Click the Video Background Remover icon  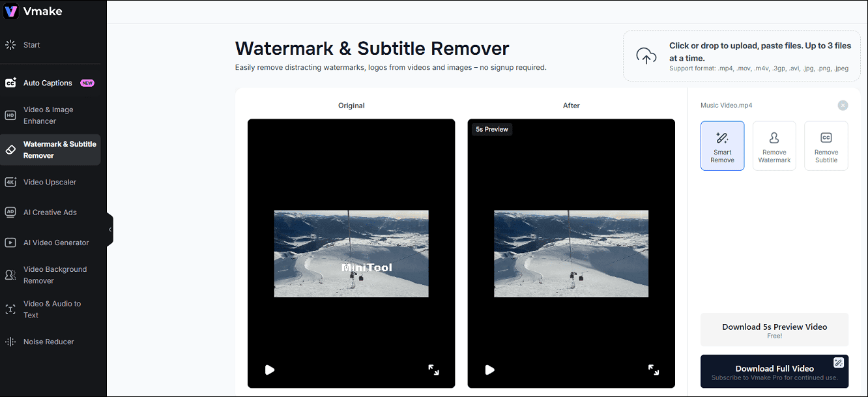click(x=10, y=275)
